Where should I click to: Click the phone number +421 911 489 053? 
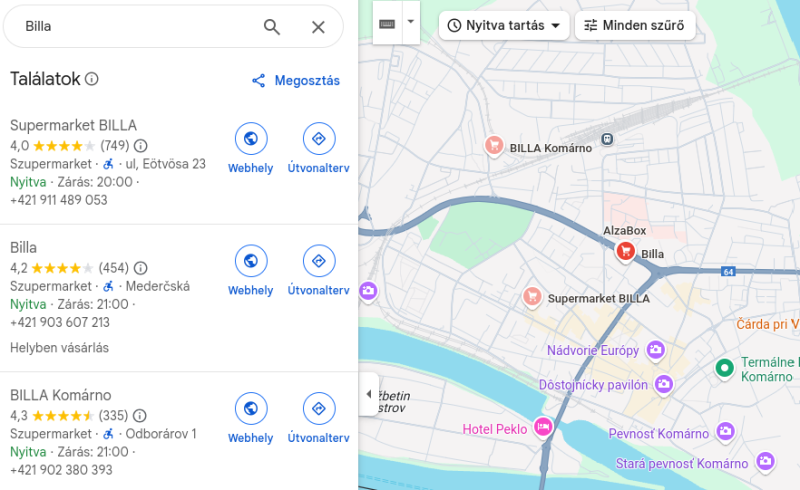(59, 200)
